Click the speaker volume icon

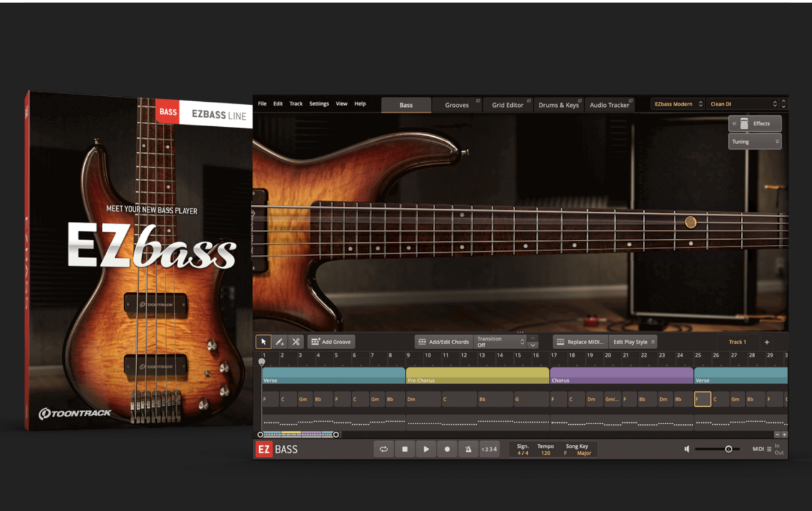click(x=687, y=449)
